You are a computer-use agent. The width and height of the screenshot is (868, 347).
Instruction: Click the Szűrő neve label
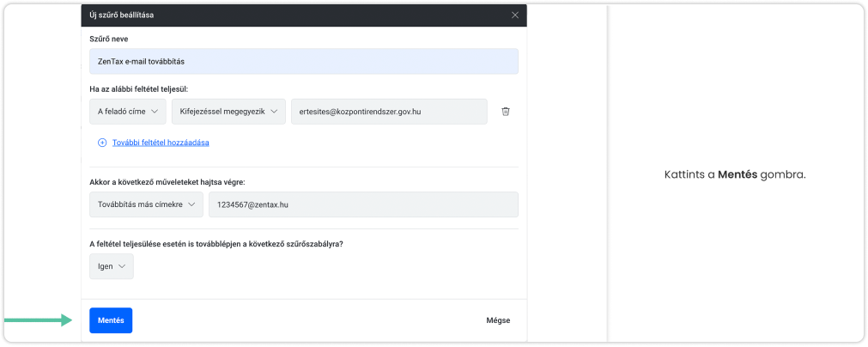(x=109, y=39)
